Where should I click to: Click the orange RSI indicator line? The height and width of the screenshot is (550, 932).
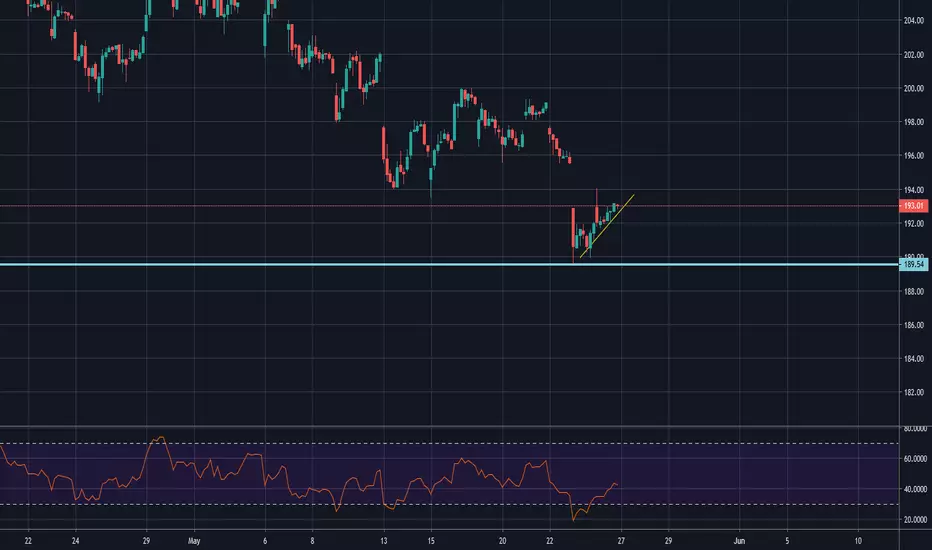(309, 479)
